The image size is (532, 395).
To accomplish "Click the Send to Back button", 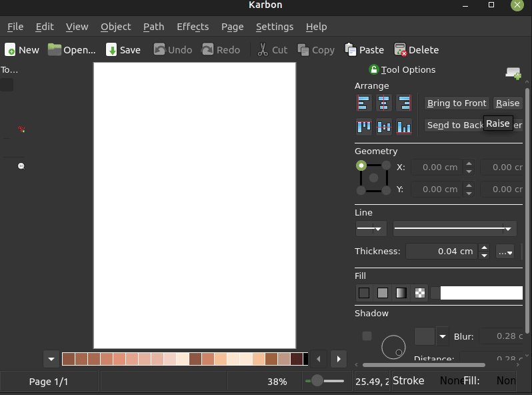I will tap(454, 125).
